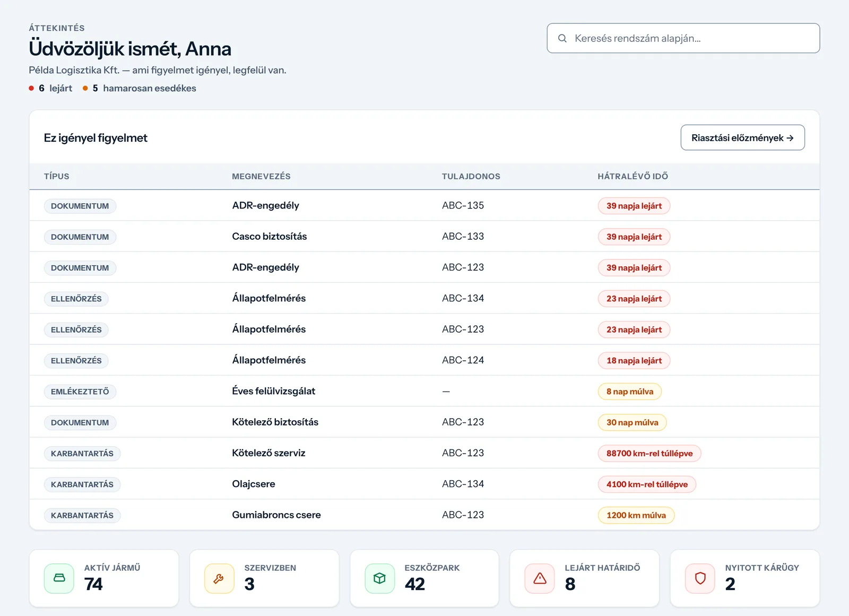This screenshot has width=849, height=616.
Task: Select the Gumiabroncs csere entry
Action: point(276,515)
